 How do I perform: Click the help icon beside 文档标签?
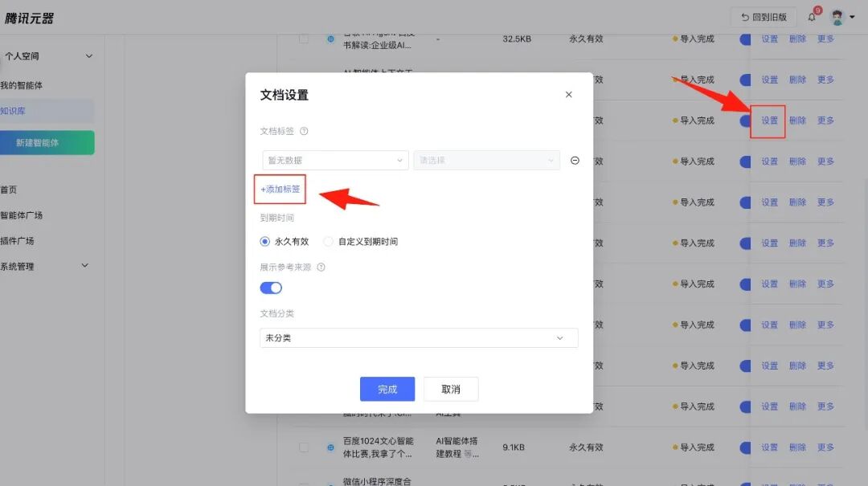click(x=304, y=131)
